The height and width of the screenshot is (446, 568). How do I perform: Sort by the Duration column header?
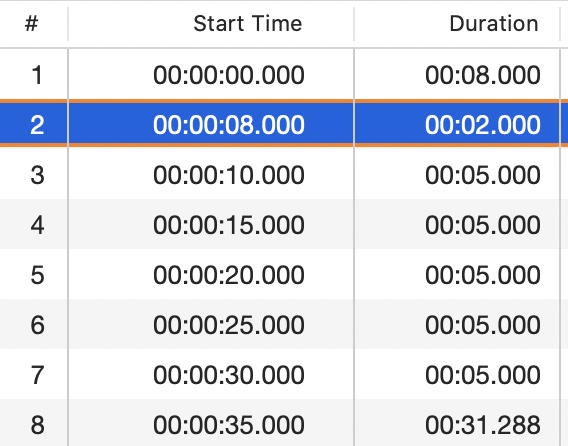(x=494, y=24)
